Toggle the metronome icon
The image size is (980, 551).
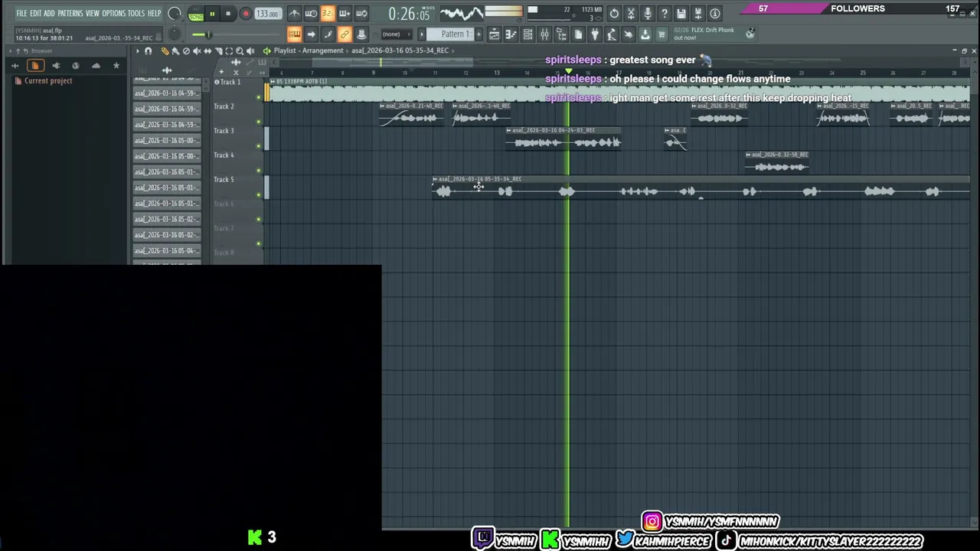pos(294,13)
